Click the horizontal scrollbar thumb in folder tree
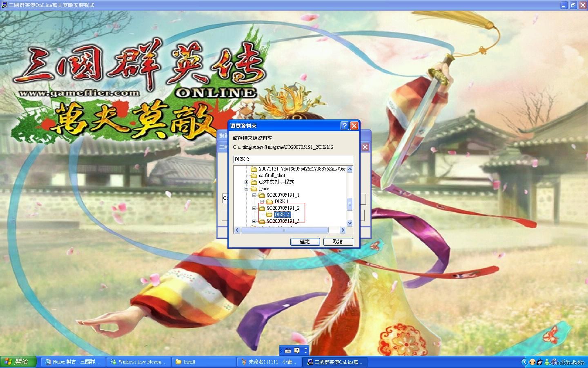588x368 pixels. pyautogui.click(x=285, y=230)
